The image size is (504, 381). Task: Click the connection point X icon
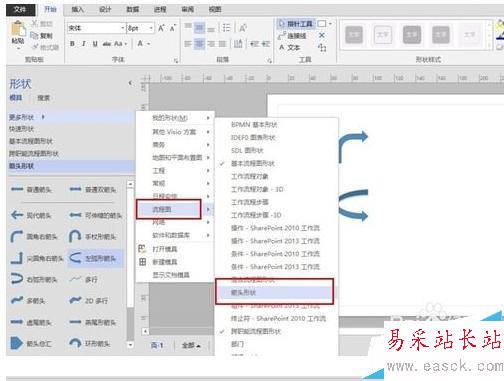point(322,35)
